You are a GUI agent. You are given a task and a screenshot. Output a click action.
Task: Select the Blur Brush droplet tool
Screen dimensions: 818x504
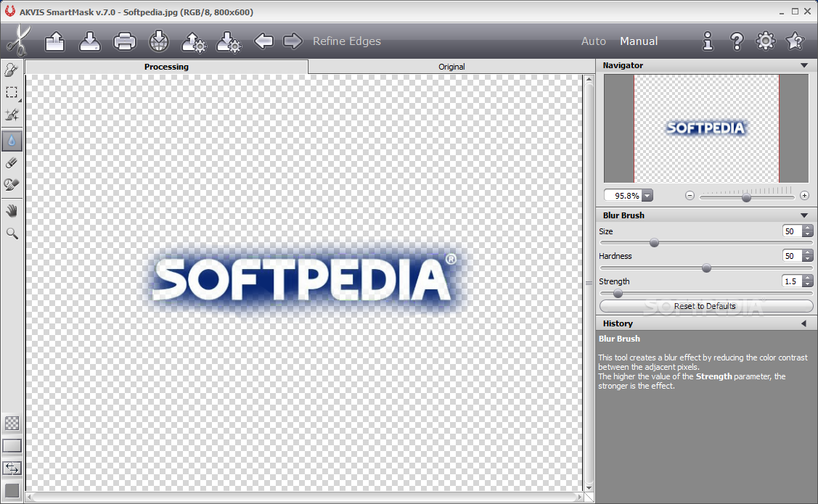tap(12, 140)
